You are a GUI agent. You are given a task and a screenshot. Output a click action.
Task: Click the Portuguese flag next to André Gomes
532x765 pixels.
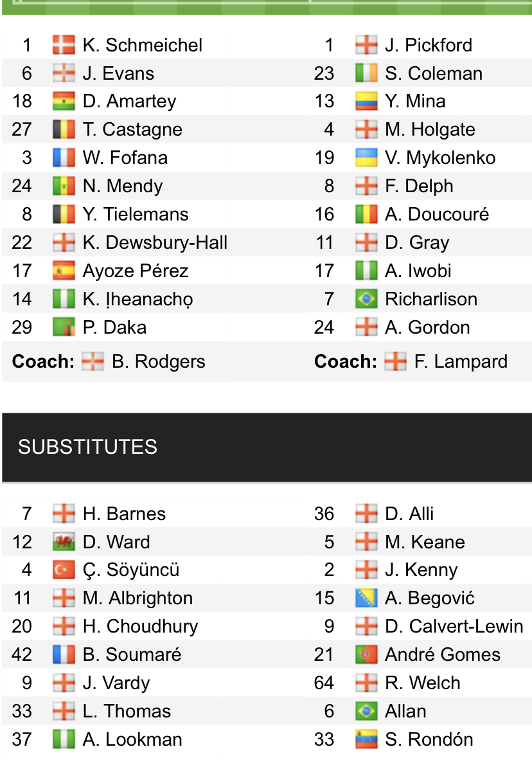(x=366, y=654)
